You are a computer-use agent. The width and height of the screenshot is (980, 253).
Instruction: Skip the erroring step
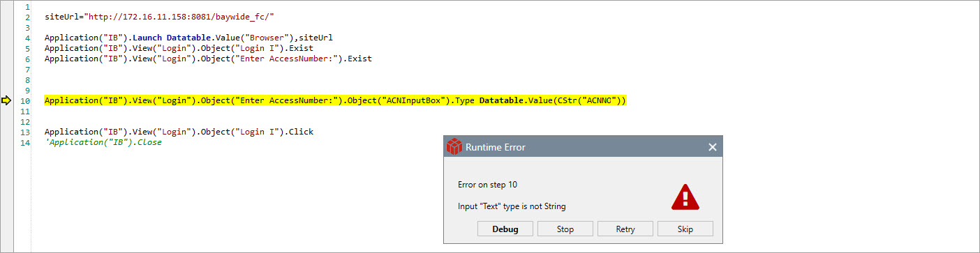(685, 229)
